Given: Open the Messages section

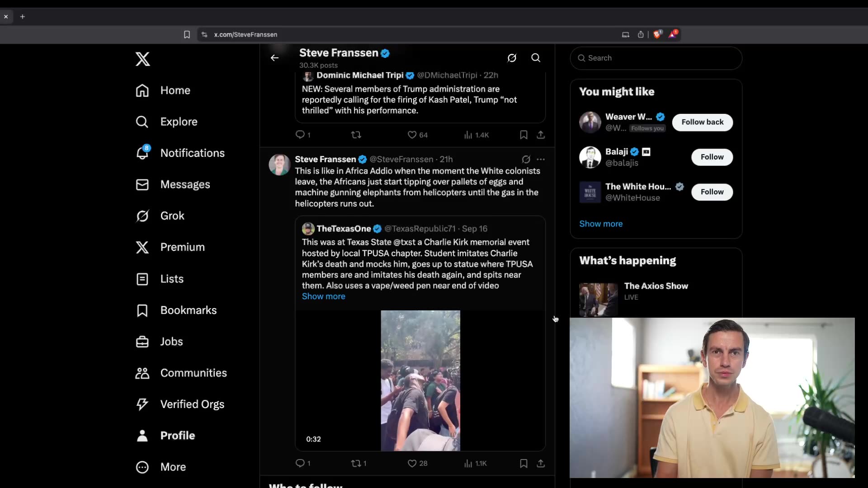Looking at the screenshot, I should (x=173, y=184).
